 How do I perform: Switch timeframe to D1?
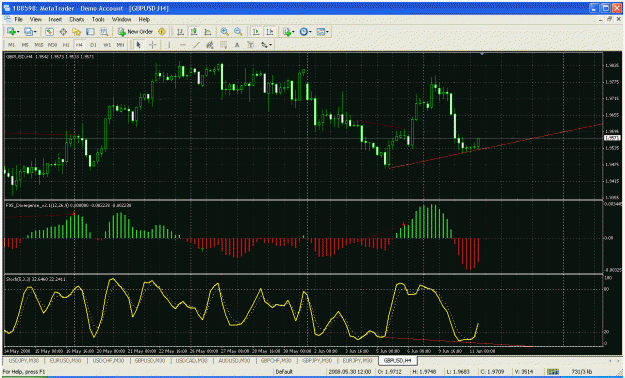point(93,45)
